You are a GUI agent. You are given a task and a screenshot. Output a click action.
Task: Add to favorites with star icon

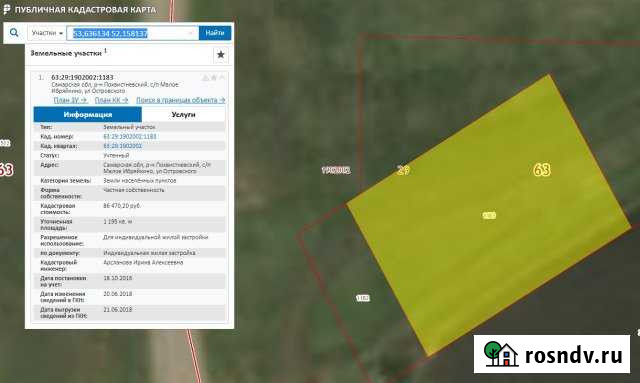click(x=220, y=55)
